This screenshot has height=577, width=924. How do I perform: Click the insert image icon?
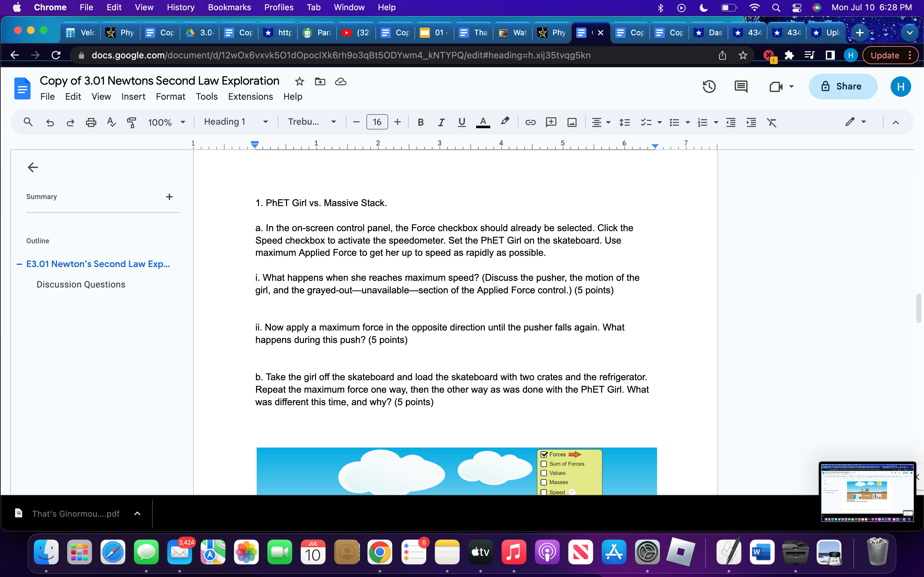tap(572, 122)
